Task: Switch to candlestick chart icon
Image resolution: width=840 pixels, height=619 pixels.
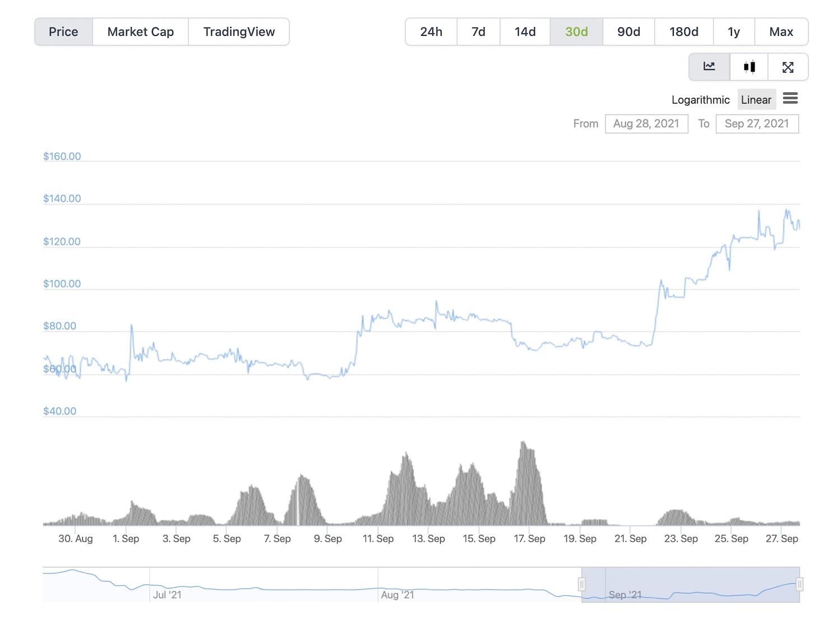Action: click(x=749, y=67)
